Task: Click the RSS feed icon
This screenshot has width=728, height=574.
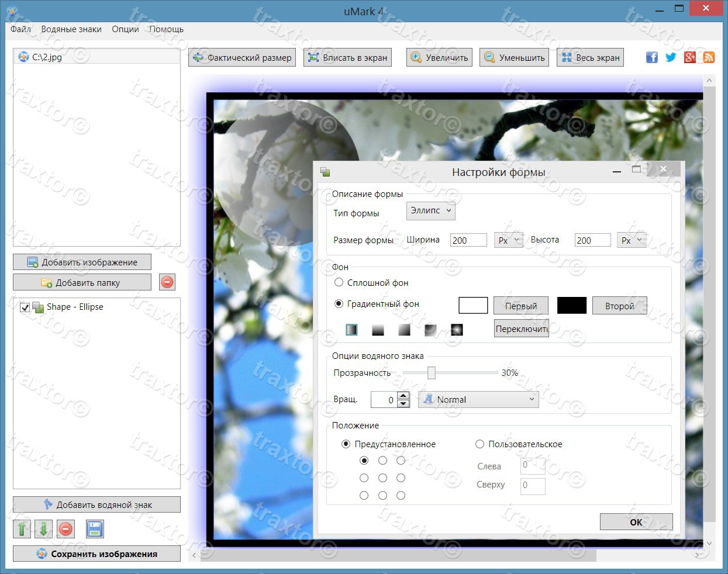Action: click(x=709, y=57)
